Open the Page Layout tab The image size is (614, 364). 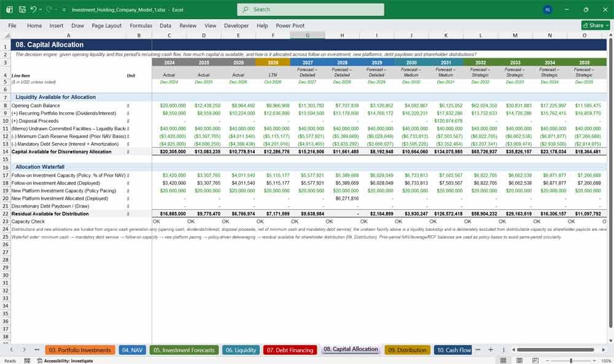(x=106, y=25)
